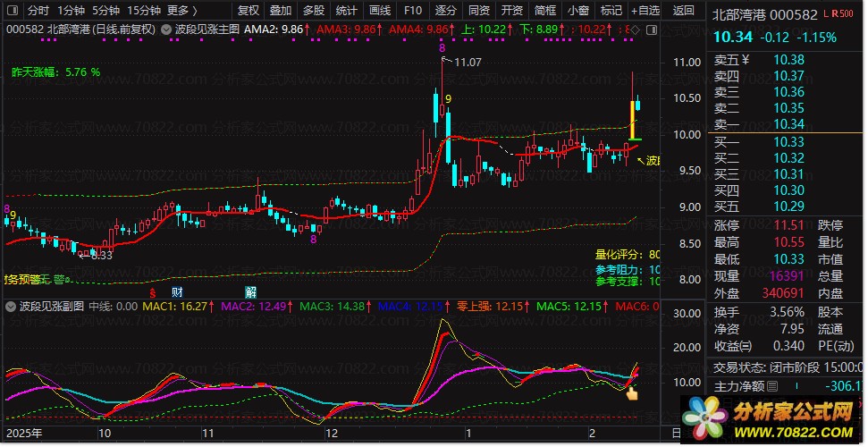
Task: Click the R marker beside stock code
Action: coord(834,13)
